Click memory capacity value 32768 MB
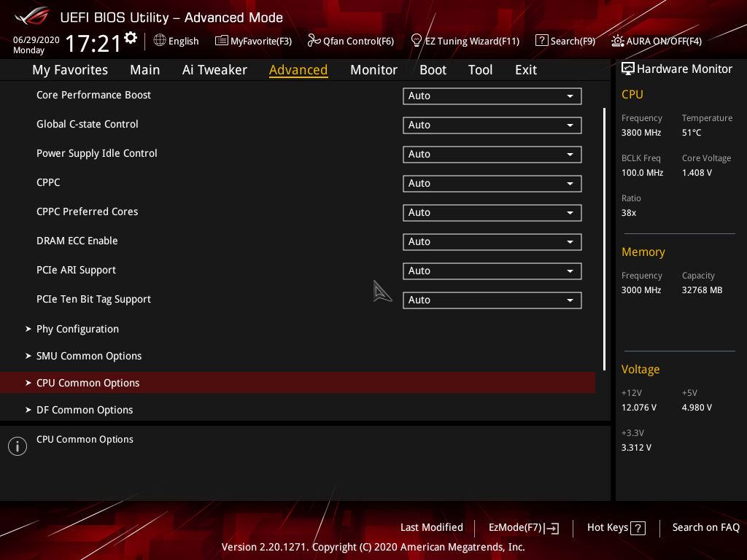 (x=703, y=290)
